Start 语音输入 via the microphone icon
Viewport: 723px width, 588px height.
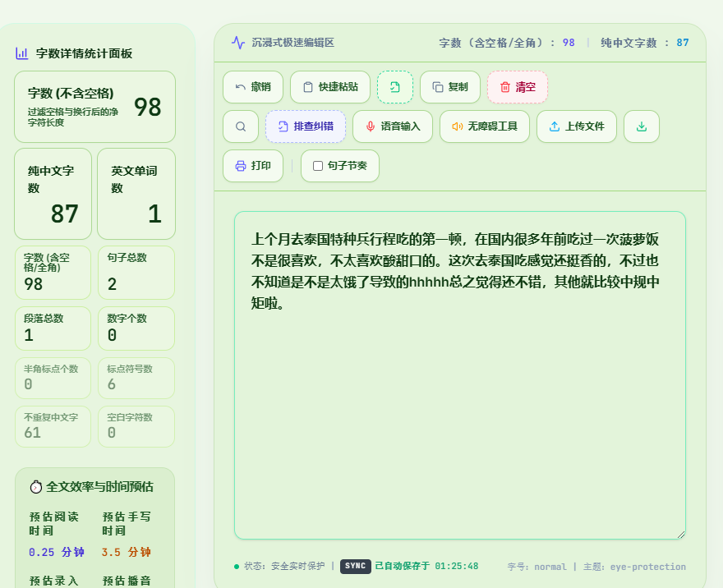[371, 126]
